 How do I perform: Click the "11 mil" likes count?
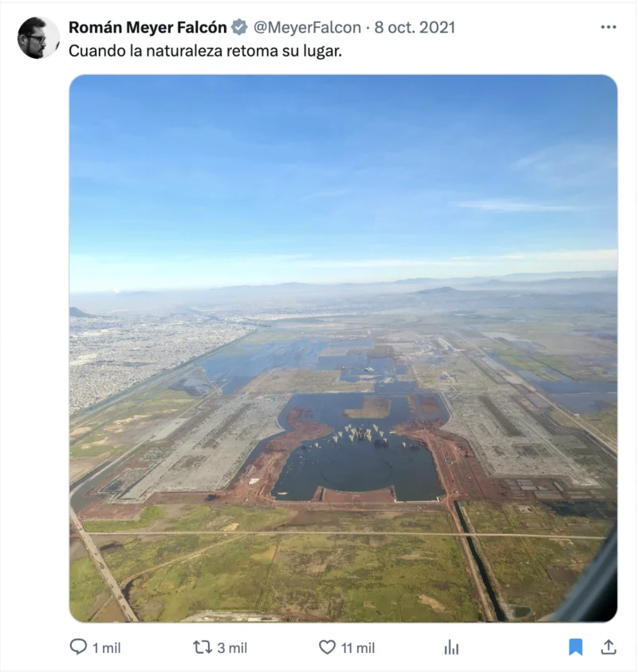pyautogui.click(x=358, y=648)
